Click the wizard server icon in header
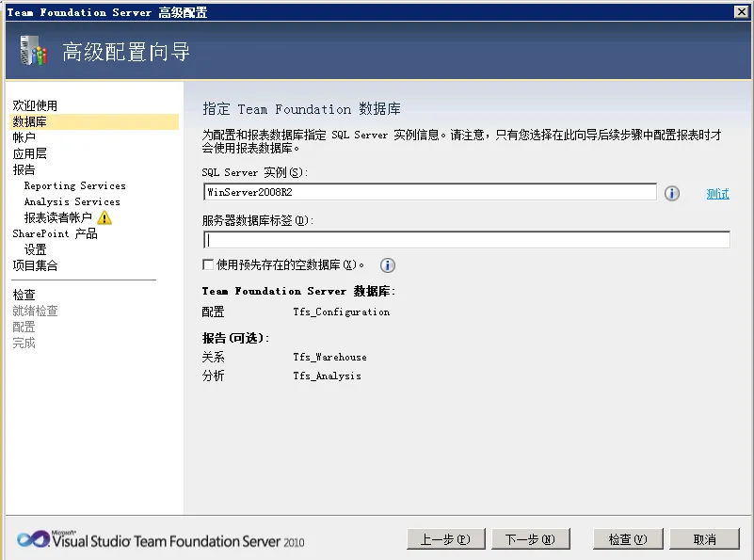The height and width of the screenshot is (560, 754). (x=33, y=51)
